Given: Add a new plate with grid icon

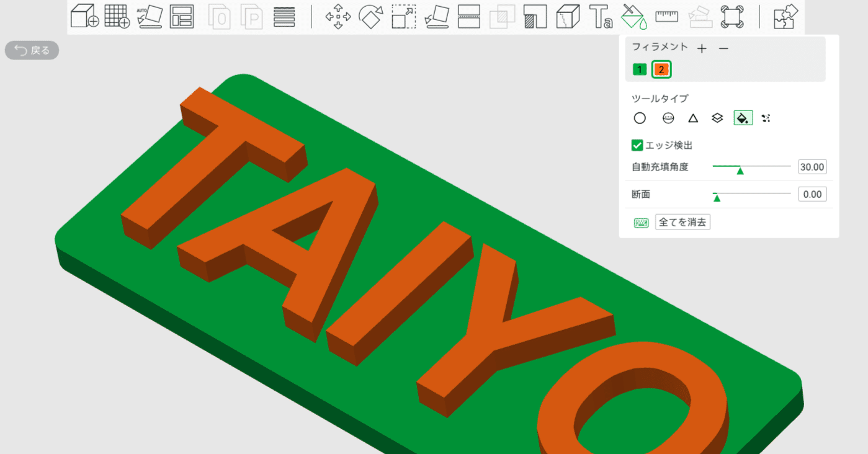Looking at the screenshot, I should [117, 16].
